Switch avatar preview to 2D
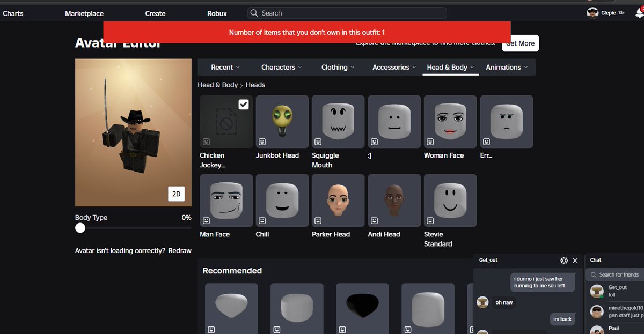This screenshot has width=644, height=334. pyautogui.click(x=177, y=194)
